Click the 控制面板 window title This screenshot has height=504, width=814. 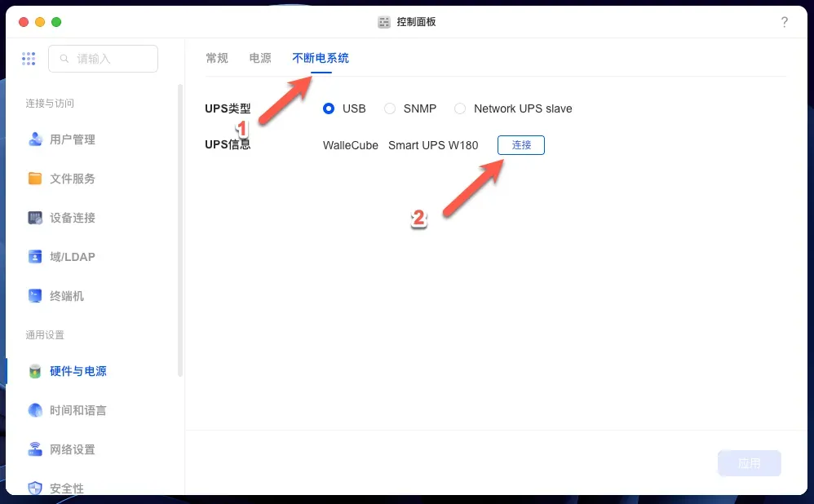[x=416, y=22]
